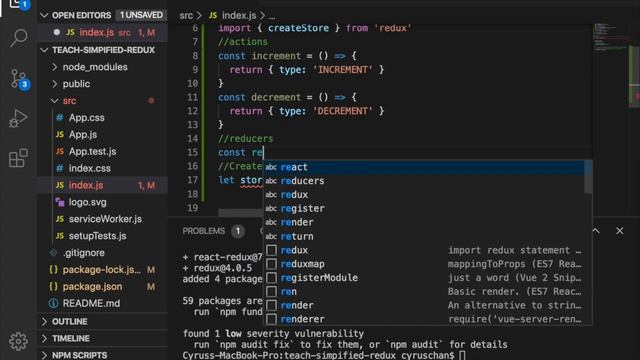This screenshot has width=640, height=360.
Task: Open the Search view in activity bar
Action: [18, 38]
